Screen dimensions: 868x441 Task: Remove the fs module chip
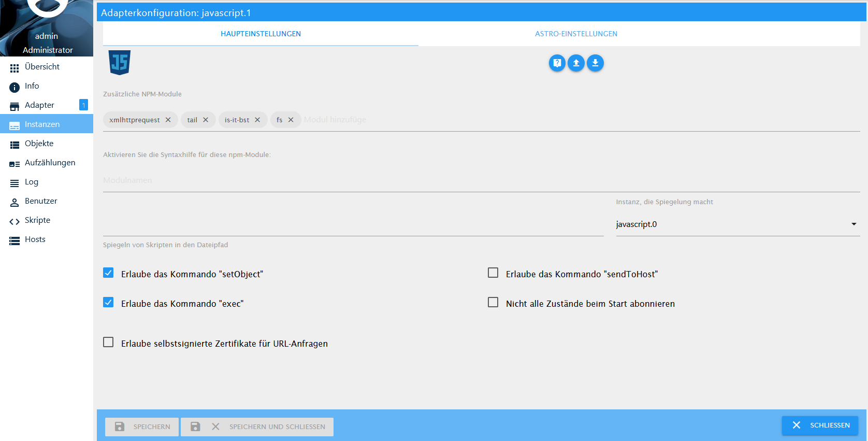(291, 120)
